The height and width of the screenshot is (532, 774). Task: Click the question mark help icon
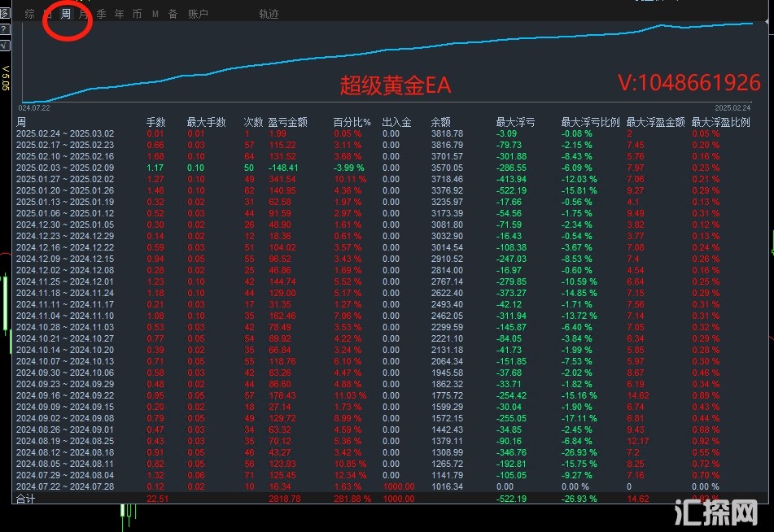4,29
